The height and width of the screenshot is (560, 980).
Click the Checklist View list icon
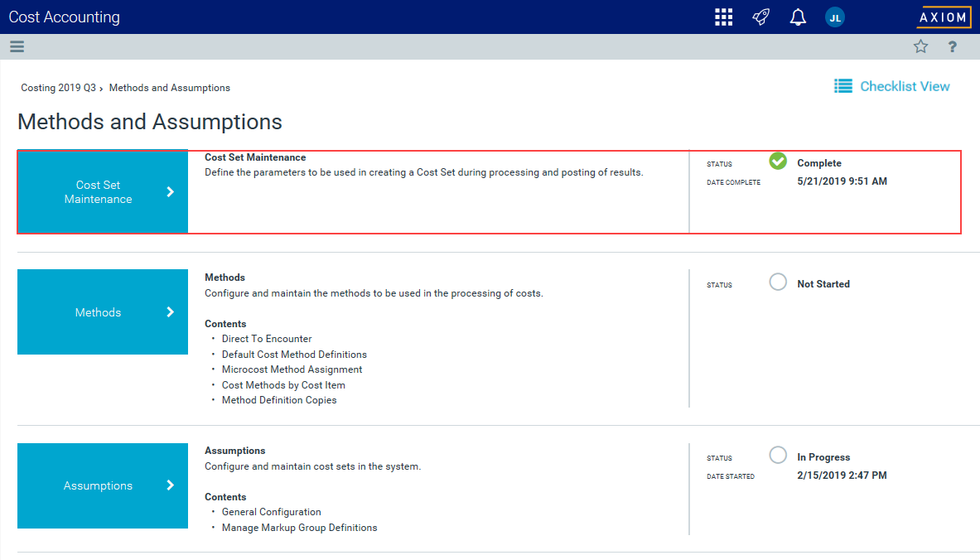pos(843,86)
